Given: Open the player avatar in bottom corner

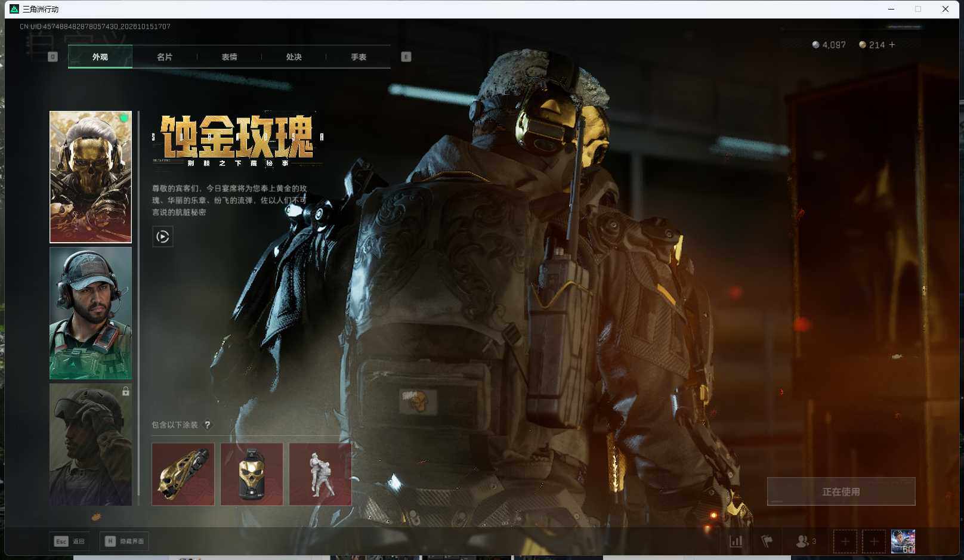Looking at the screenshot, I should pos(903,542).
